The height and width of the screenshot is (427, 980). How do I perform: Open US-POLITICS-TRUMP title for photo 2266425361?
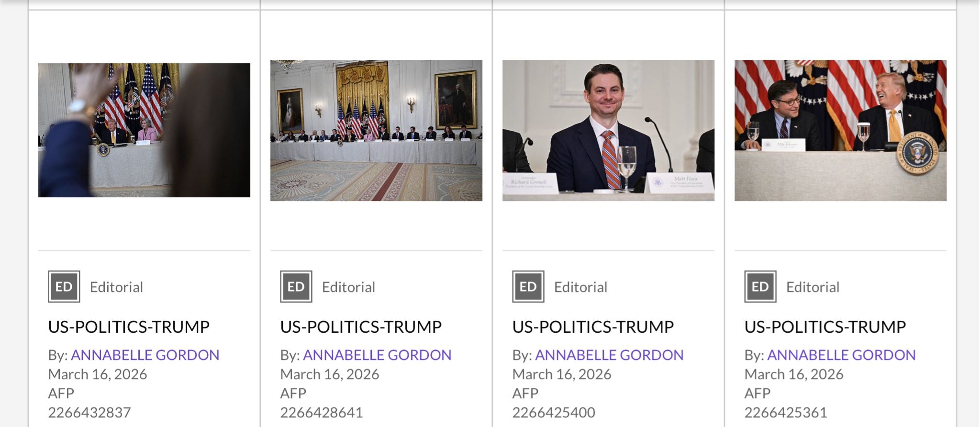pos(825,327)
